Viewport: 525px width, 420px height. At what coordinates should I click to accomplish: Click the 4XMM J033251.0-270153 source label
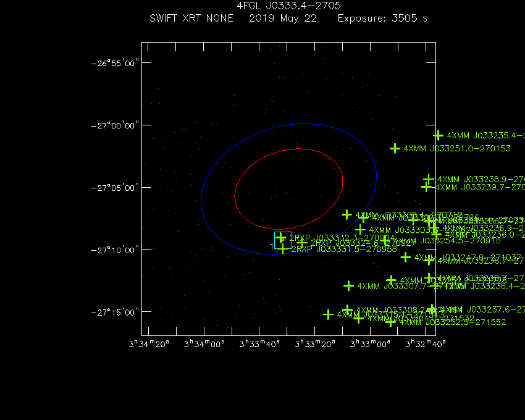tap(457, 148)
